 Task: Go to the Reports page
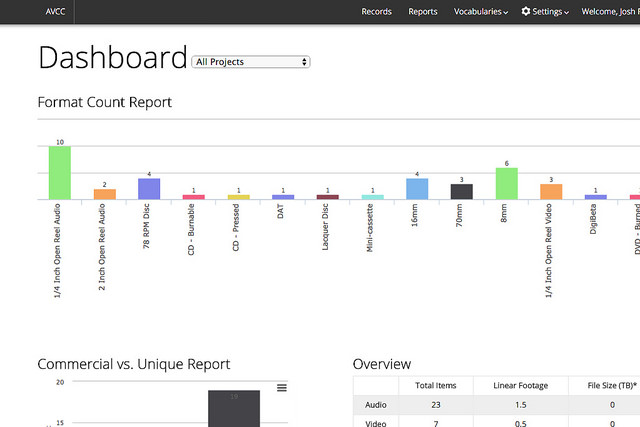[423, 12]
